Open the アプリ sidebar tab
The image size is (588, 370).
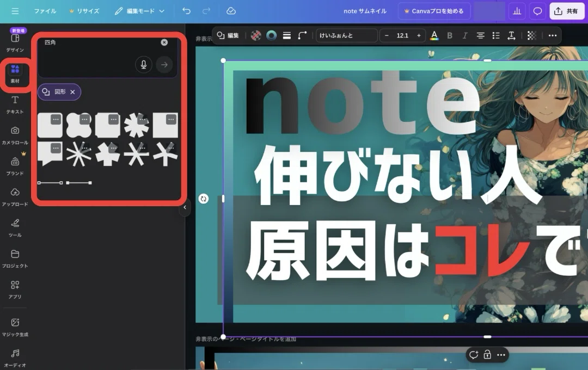pyautogui.click(x=15, y=289)
